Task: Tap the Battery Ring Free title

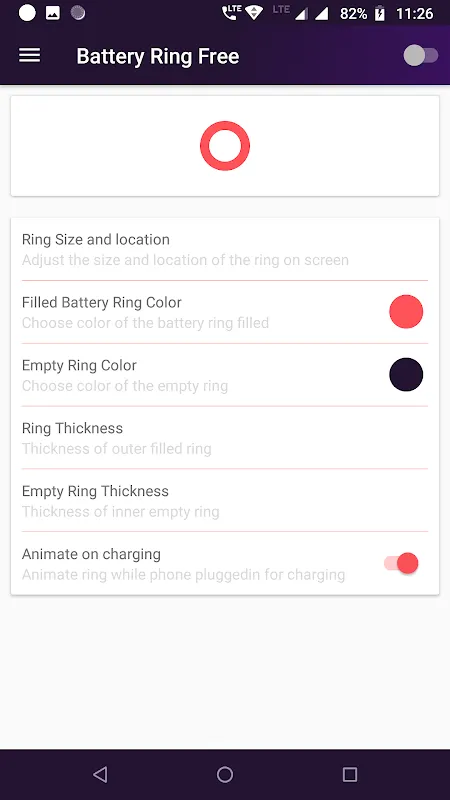Action: click(158, 56)
